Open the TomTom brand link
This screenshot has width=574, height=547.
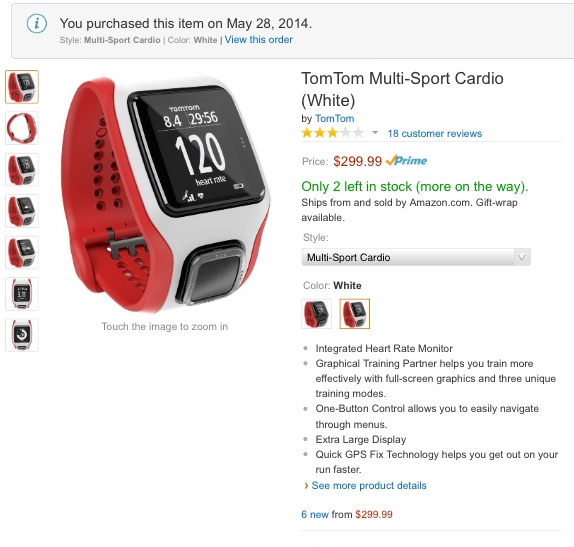click(335, 118)
